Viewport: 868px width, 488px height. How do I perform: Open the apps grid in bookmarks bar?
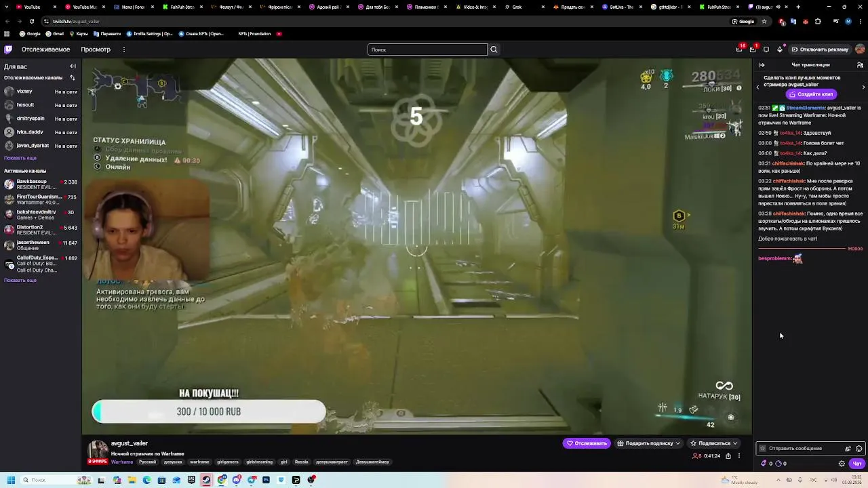pyautogui.click(x=7, y=34)
